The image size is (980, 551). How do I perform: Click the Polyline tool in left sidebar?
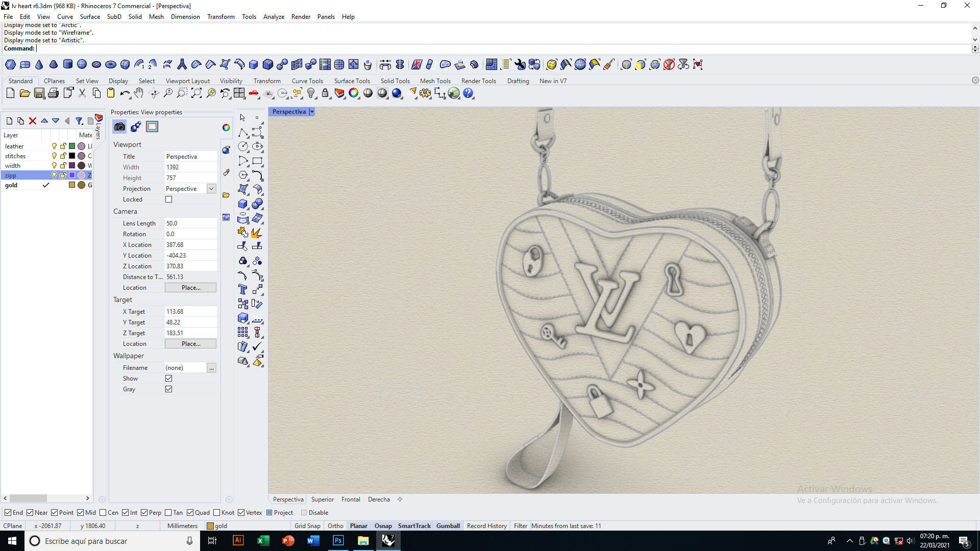click(243, 133)
